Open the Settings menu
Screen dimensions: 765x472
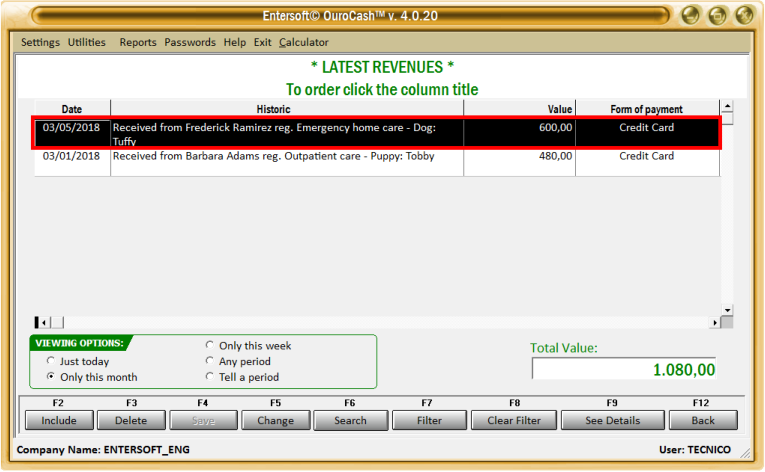[x=40, y=42]
